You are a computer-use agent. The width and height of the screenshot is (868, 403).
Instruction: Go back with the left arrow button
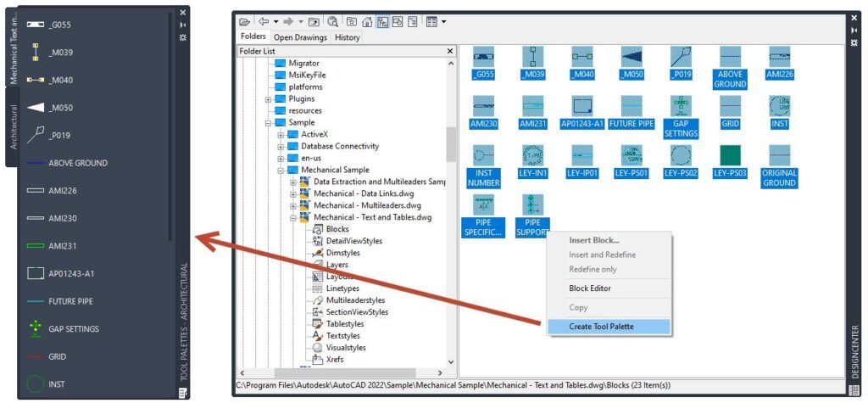pos(264,21)
